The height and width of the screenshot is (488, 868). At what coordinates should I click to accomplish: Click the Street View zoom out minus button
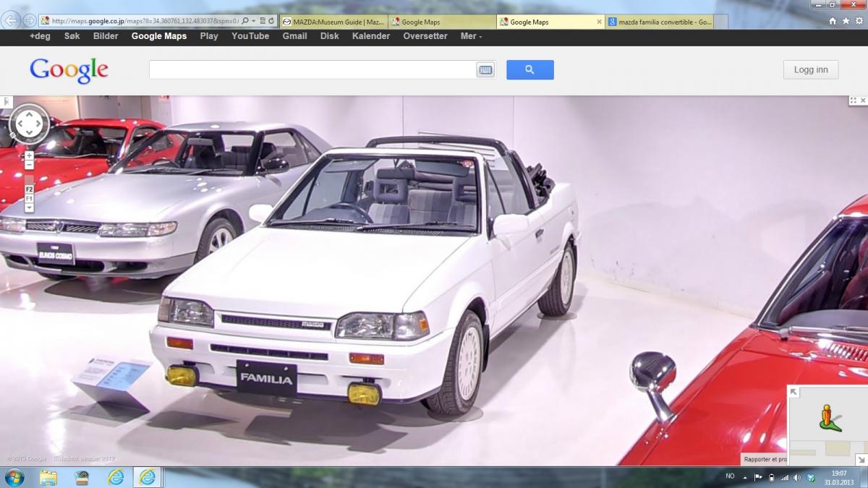click(x=29, y=166)
